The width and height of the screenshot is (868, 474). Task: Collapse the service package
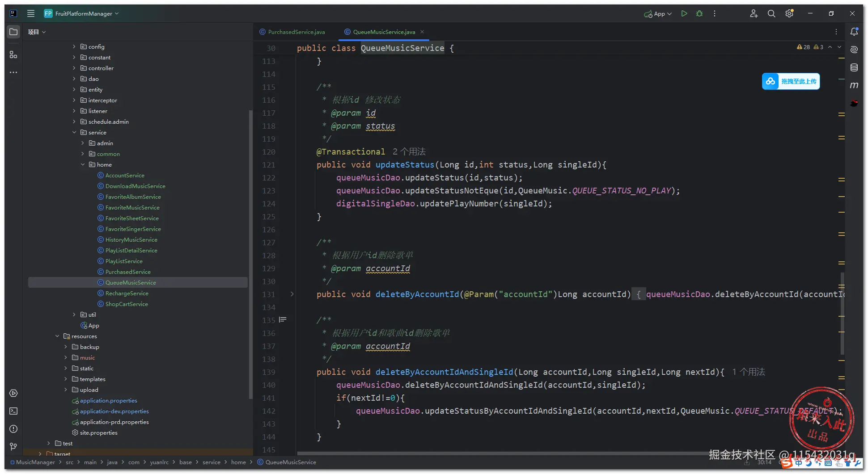74,132
